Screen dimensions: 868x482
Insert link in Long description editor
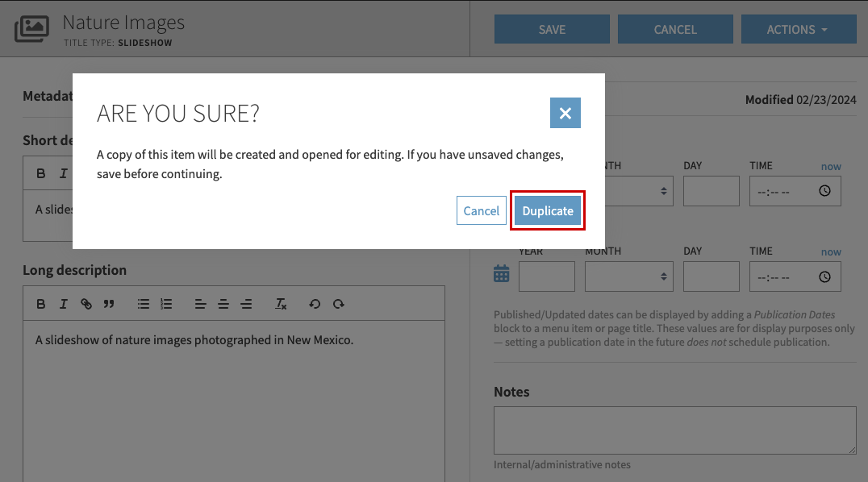point(86,304)
